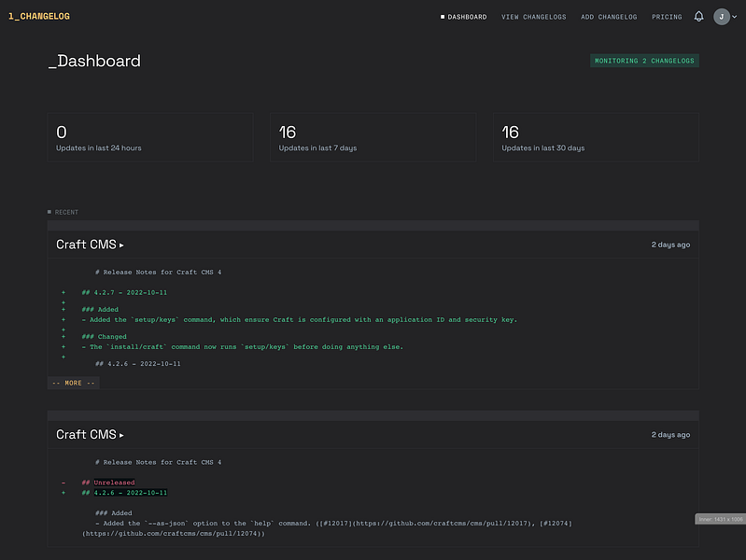Click the highlighted '4.2.6 - 2022-10-11' added line
This screenshot has height=560, width=746.
[x=131, y=493]
